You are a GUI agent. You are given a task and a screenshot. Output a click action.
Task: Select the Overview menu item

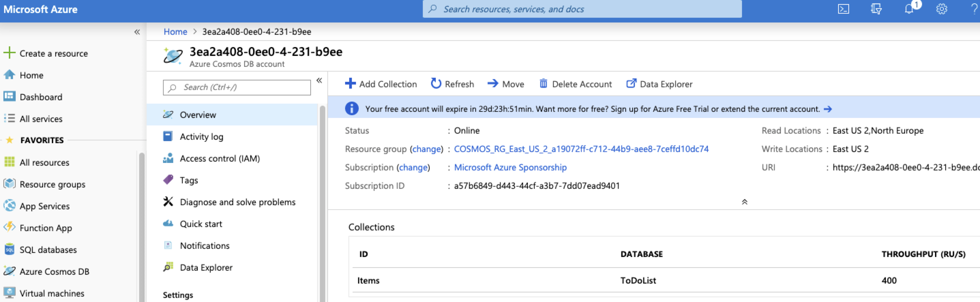point(232,115)
